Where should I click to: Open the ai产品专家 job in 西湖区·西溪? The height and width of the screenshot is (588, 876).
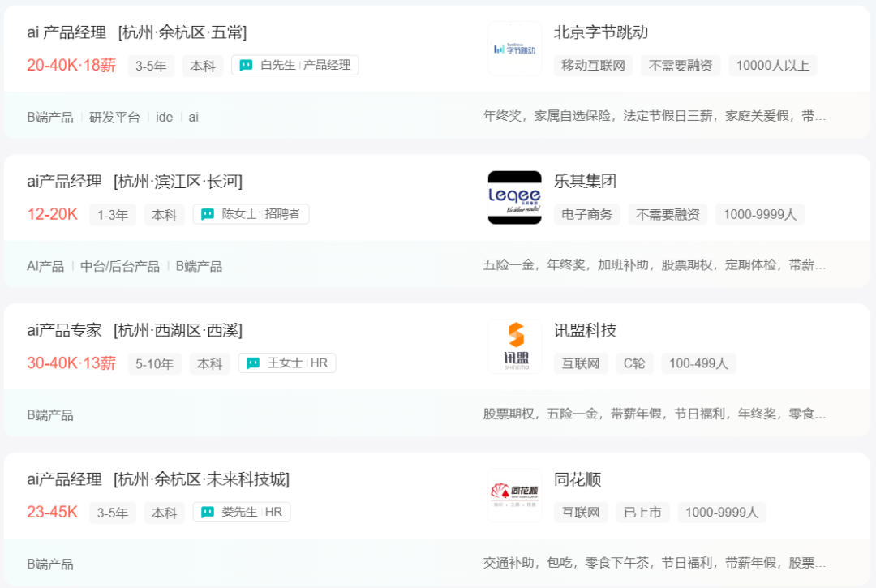(135, 331)
